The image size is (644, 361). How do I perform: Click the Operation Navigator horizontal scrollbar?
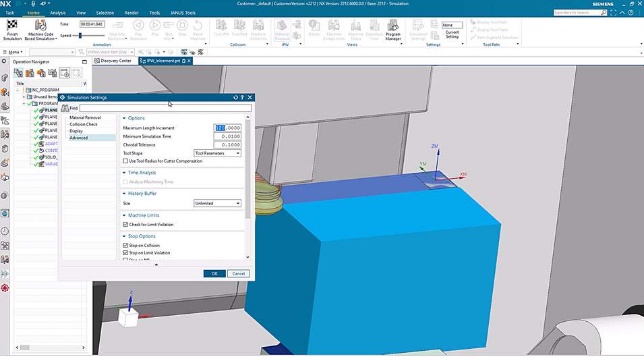[25, 348]
